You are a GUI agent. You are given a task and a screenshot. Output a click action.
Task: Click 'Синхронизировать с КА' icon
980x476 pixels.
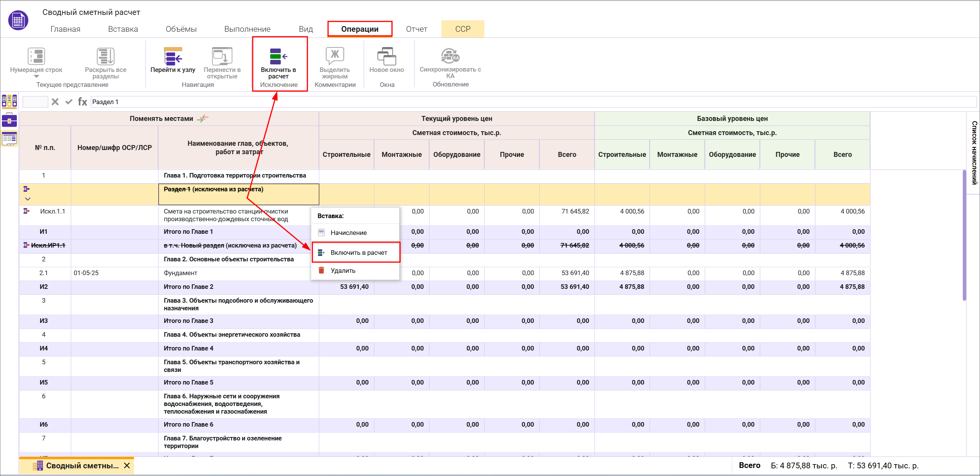click(450, 56)
